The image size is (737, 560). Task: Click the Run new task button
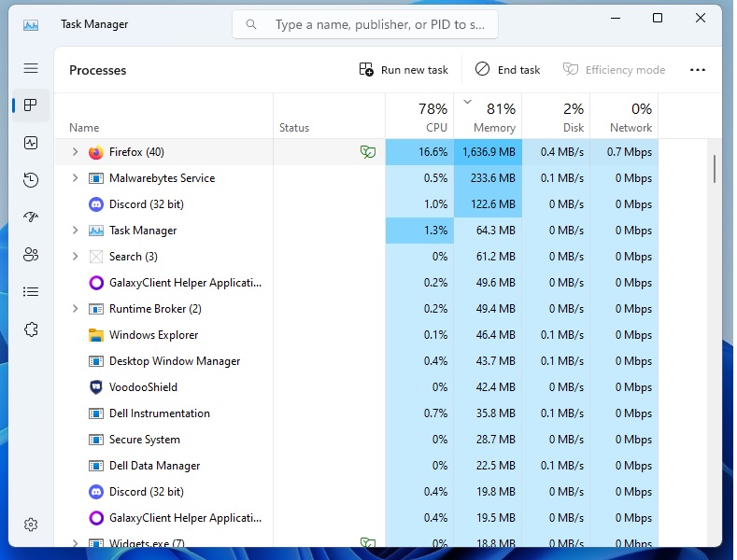coord(404,70)
